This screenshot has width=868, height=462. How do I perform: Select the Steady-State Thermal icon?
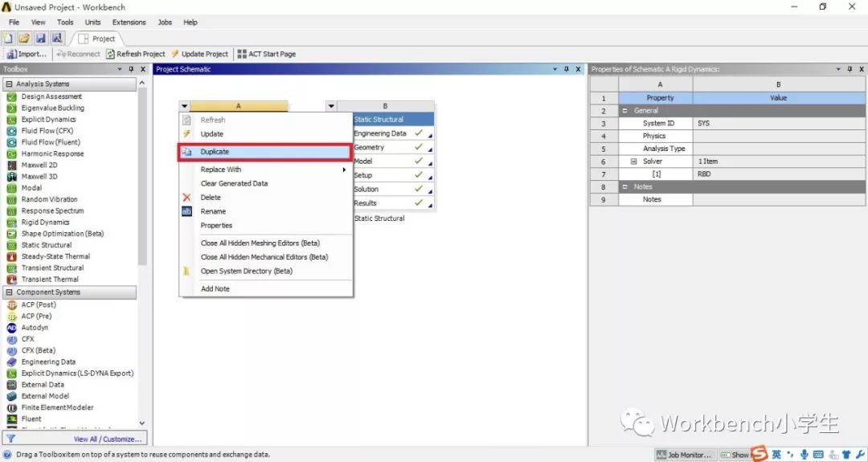[11, 257]
